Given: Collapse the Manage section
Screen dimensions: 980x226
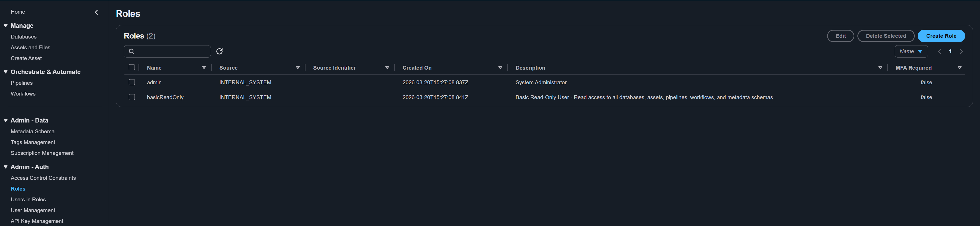Looking at the screenshot, I should pos(6,25).
